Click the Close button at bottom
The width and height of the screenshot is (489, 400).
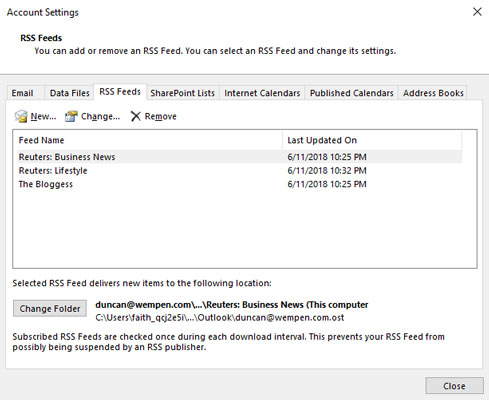[454, 386]
